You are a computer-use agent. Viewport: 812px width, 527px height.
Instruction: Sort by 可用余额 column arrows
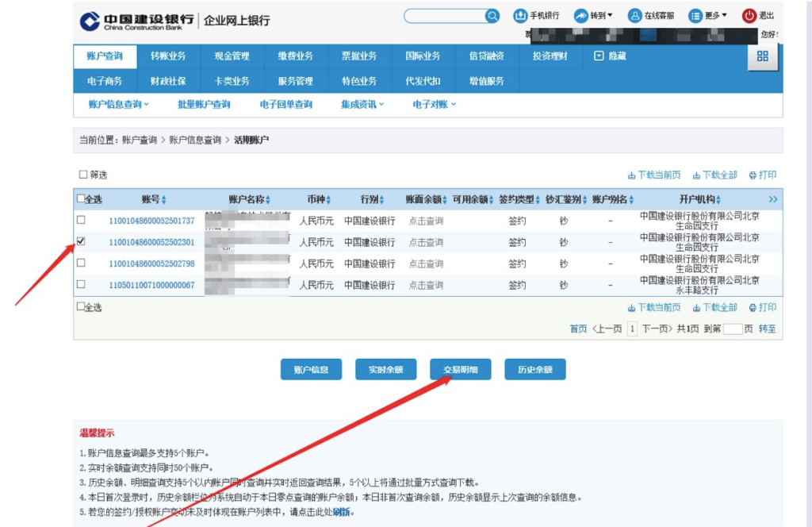[491, 200]
